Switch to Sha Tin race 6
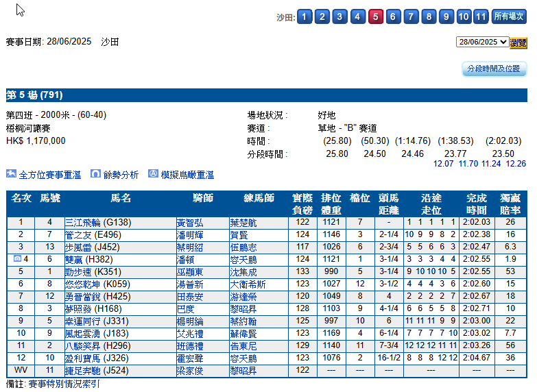This screenshot has height=392, width=537. (393, 16)
